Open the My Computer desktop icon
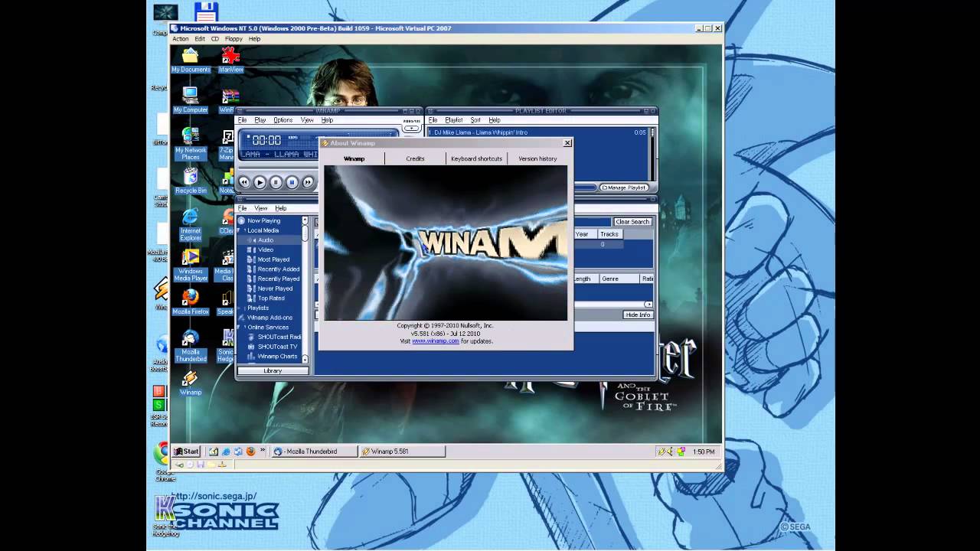 [x=191, y=99]
